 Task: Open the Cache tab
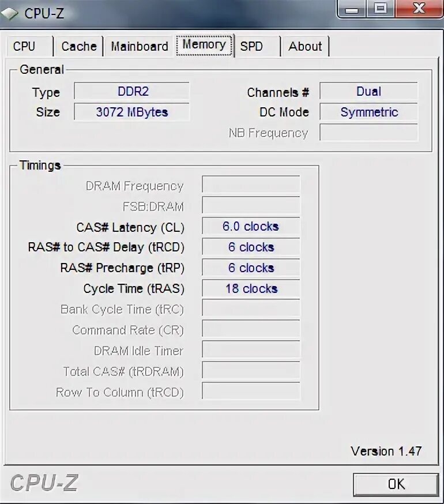79,46
